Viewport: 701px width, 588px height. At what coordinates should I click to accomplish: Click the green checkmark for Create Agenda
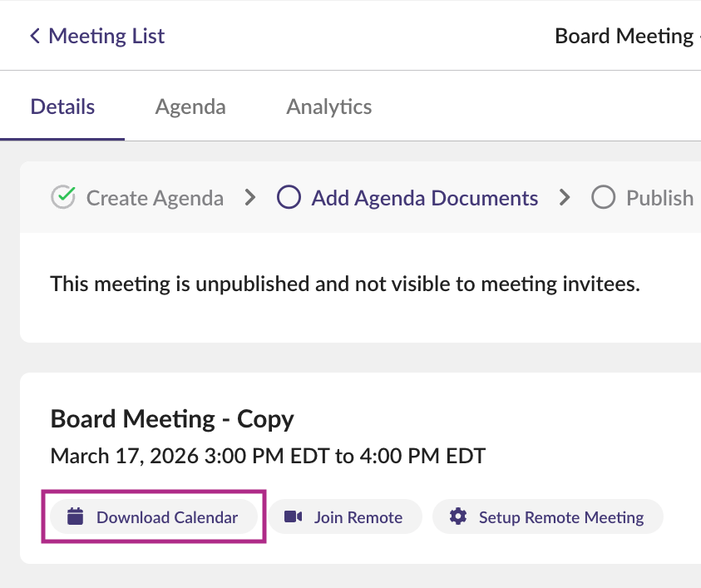click(x=63, y=198)
